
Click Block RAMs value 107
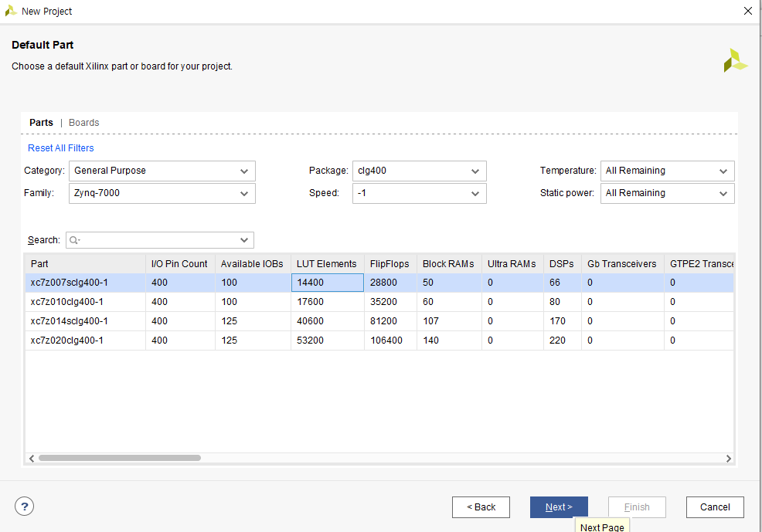(x=449, y=321)
